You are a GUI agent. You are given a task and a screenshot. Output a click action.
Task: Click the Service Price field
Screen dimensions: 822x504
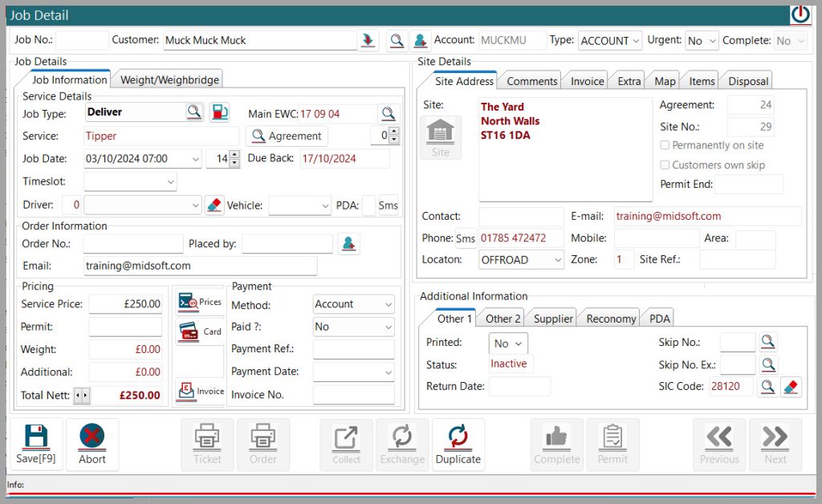(125, 304)
